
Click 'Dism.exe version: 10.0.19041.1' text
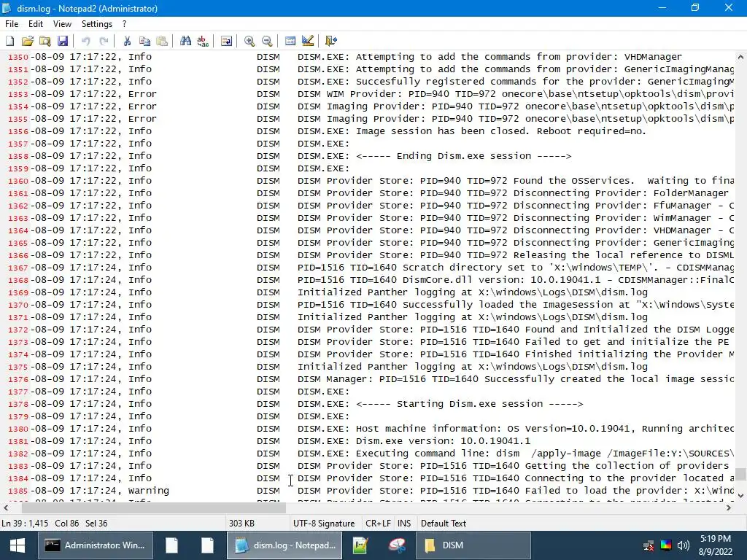tap(443, 441)
